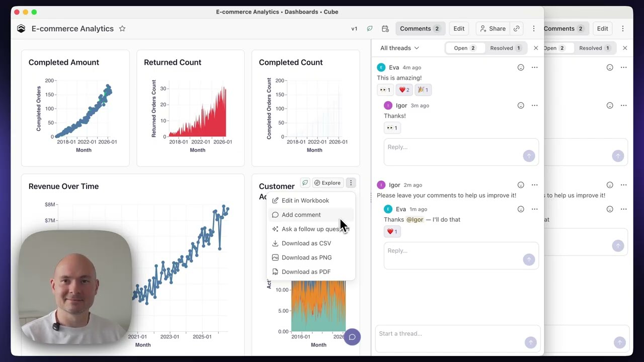This screenshot has height=362, width=644.
Task: Open more options for Eva's 'This is amazing!' comment
Action: pos(534,67)
